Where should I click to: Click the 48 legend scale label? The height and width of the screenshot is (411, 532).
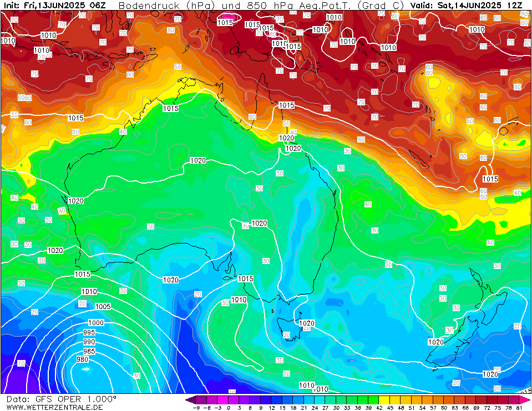pos(401,408)
